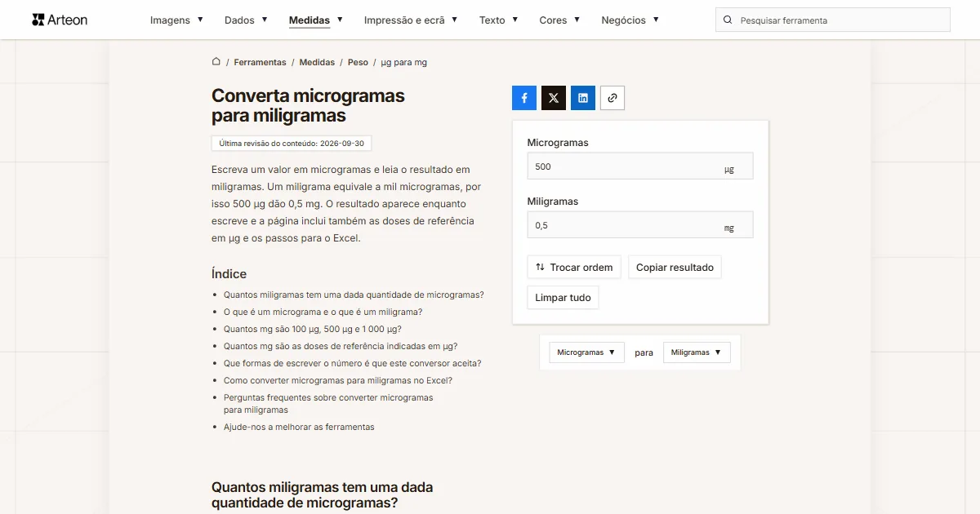Open index link about converting in Excel

(x=338, y=381)
